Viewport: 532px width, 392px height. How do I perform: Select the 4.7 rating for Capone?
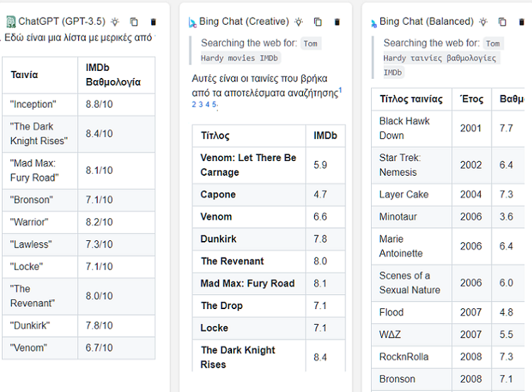(326, 195)
